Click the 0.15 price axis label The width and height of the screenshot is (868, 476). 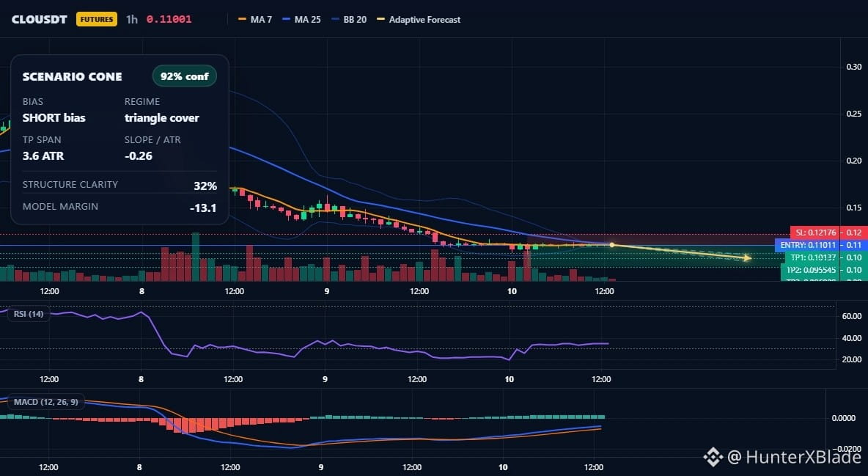tap(853, 208)
